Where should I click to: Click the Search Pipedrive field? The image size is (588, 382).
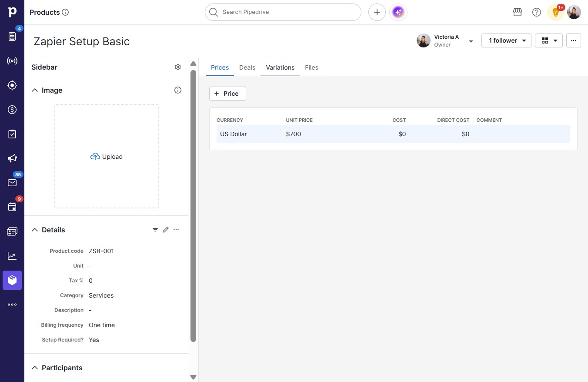[x=283, y=12]
